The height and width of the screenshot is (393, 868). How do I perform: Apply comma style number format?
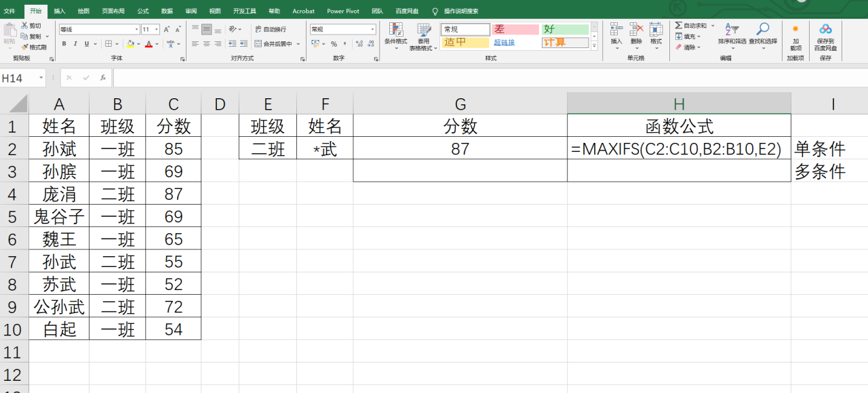pos(344,44)
